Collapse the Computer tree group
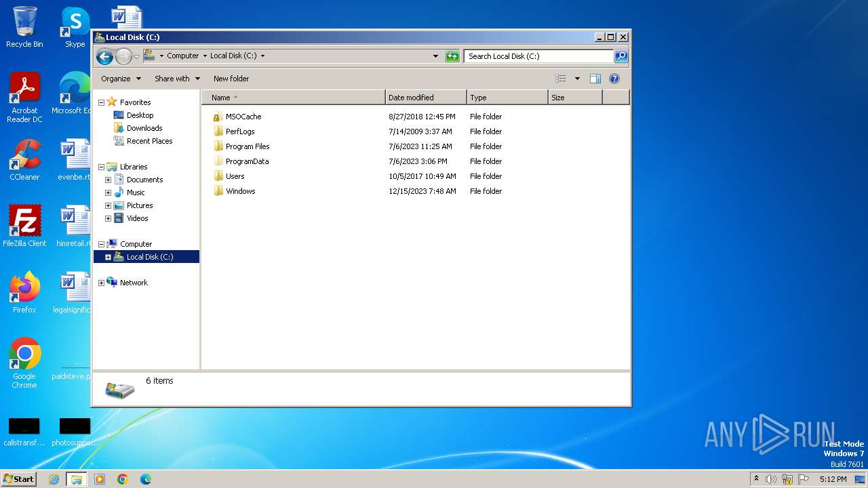Screen dimensions: 868x488 pos(101,244)
